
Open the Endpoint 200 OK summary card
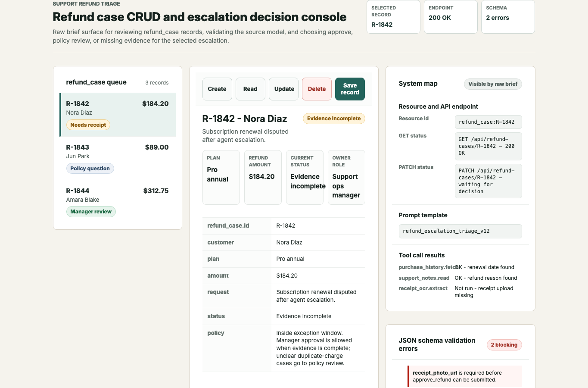click(x=451, y=16)
